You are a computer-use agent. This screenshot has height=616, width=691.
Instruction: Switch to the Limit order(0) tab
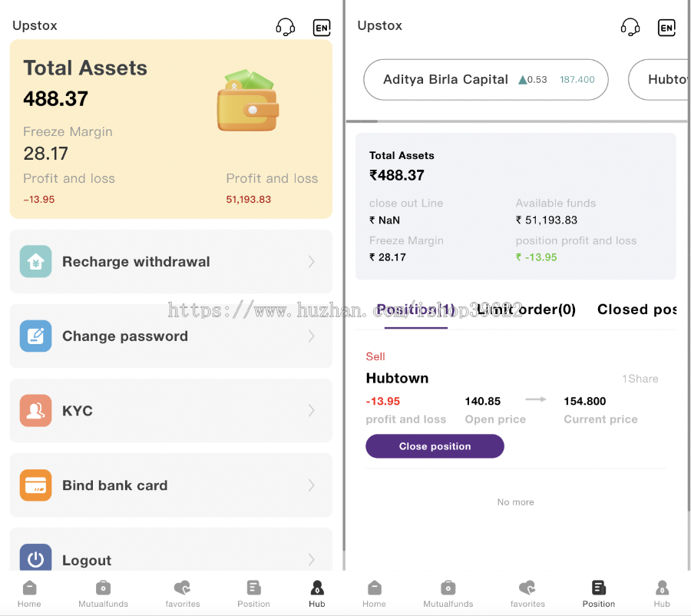527,310
